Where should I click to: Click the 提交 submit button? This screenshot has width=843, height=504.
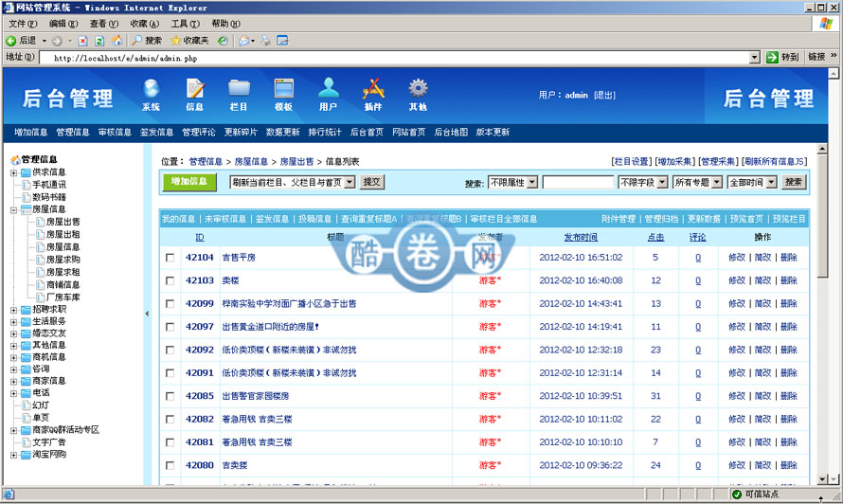click(x=371, y=182)
